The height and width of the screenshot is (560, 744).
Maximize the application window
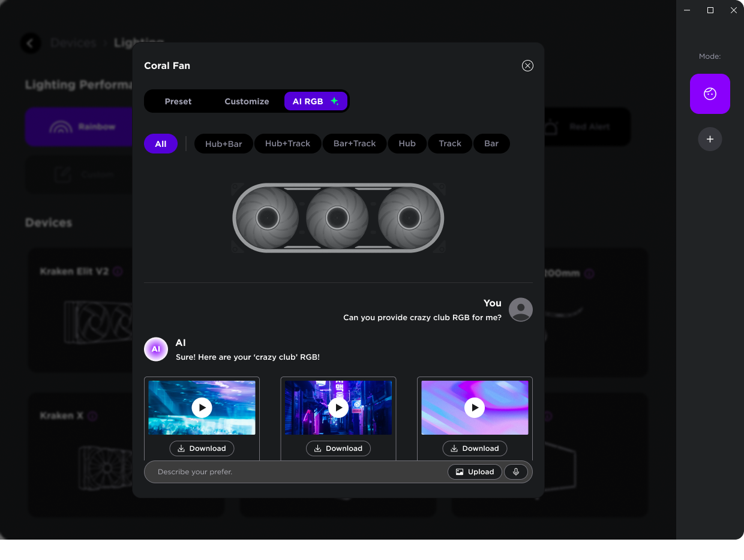click(x=710, y=10)
